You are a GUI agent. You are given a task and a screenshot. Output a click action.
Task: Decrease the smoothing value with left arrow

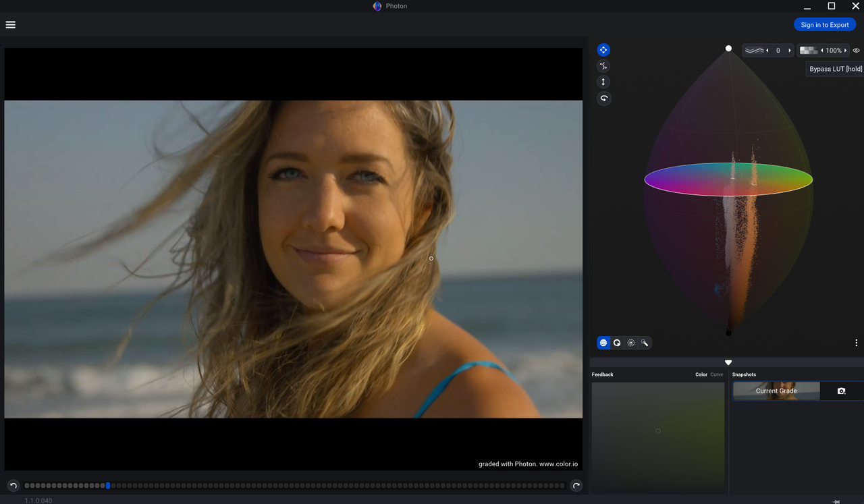coord(767,51)
